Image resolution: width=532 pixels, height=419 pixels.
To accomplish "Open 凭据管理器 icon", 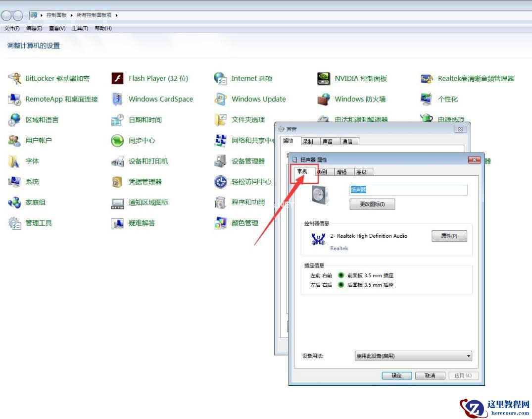I will (x=117, y=182).
